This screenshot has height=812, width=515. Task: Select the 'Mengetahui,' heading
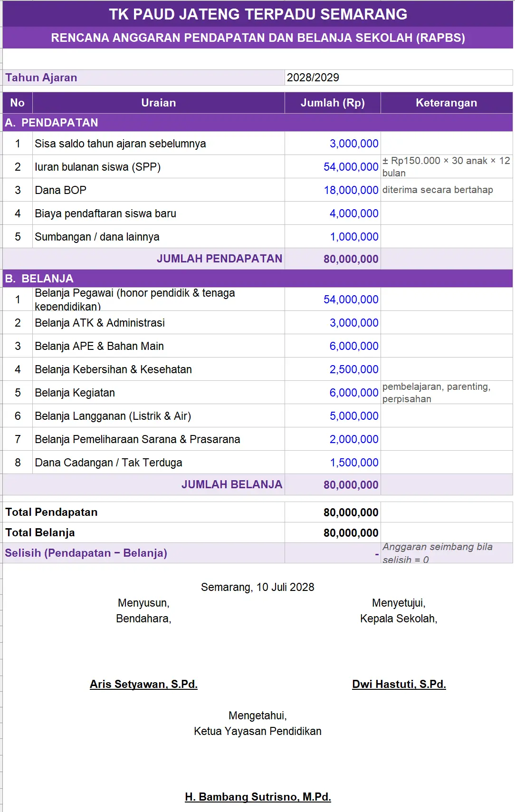[257, 715]
